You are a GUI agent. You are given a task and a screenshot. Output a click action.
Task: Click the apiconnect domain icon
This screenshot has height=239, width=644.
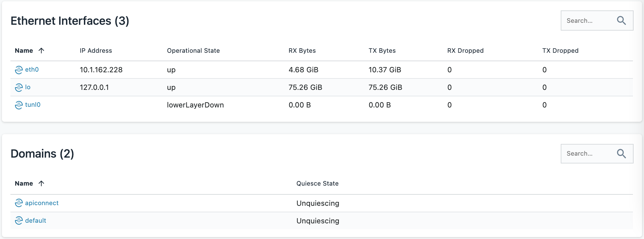tap(19, 203)
